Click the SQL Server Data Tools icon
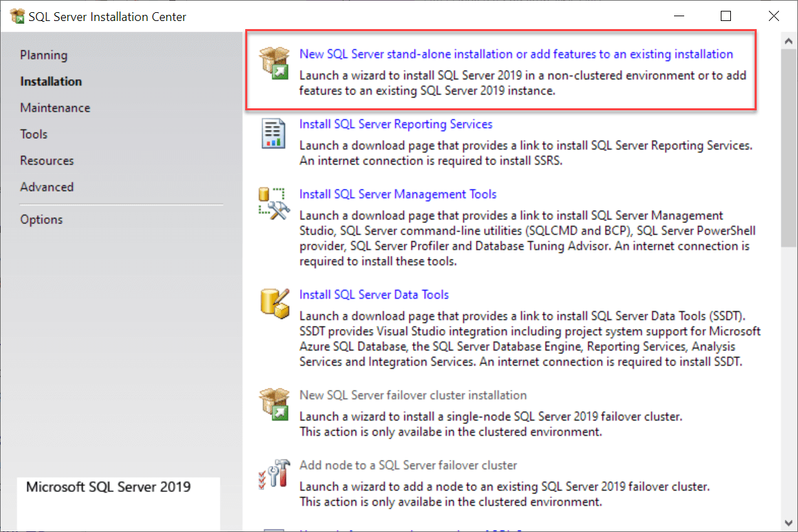This screenshot has height=532, width=798. pyautogui.click(x=274, y=304)
